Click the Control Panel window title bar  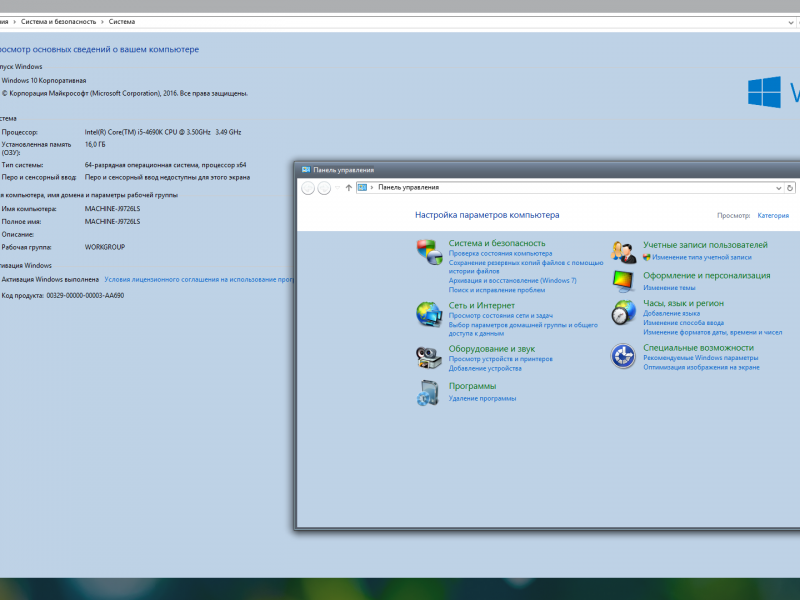tap(546, 170)
